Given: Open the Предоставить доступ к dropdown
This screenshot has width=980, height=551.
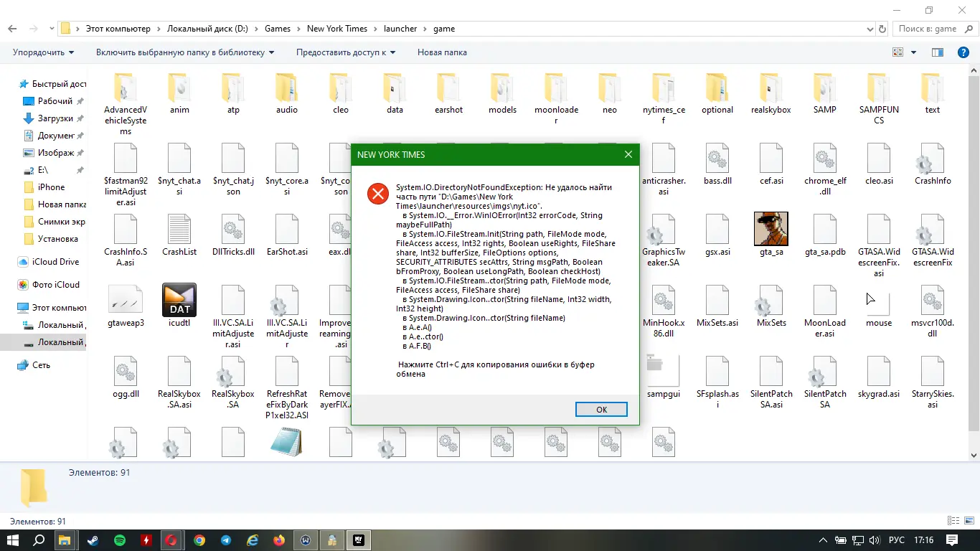Looking at the screenshot, I should [345, 52].
